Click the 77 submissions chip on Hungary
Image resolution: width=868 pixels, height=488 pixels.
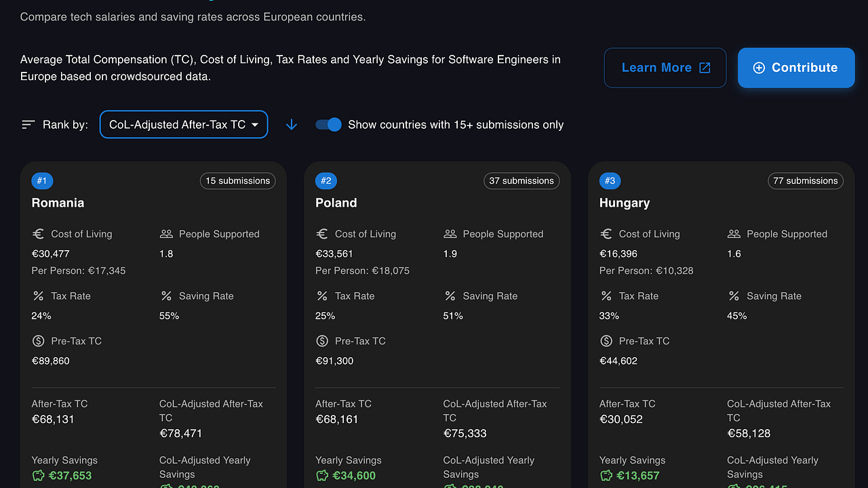point(806,181)
